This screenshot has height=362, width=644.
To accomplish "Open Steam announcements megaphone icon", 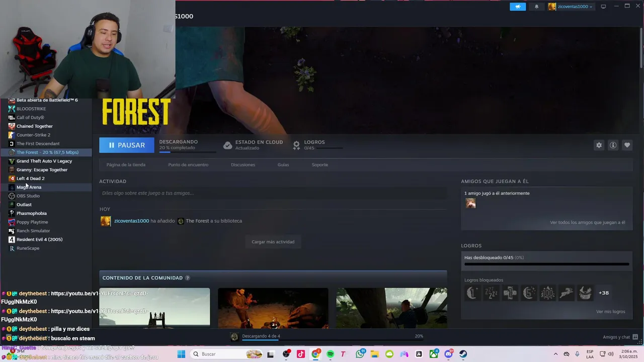I will 518,7.
